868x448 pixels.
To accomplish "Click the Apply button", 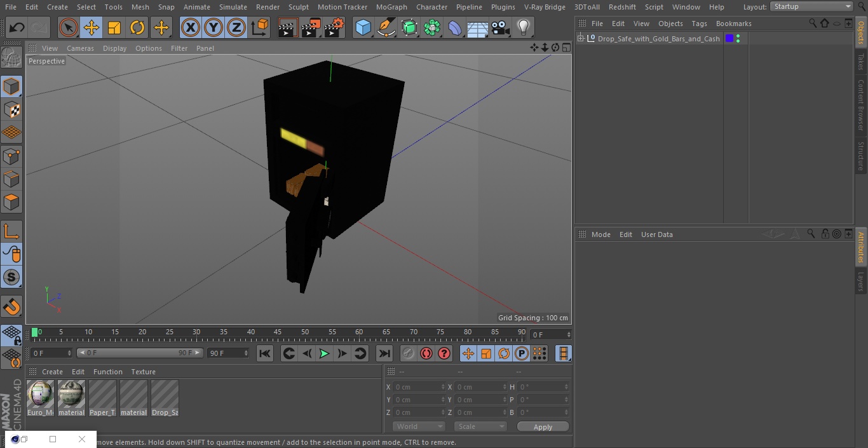I will click(x=543, y=427).
